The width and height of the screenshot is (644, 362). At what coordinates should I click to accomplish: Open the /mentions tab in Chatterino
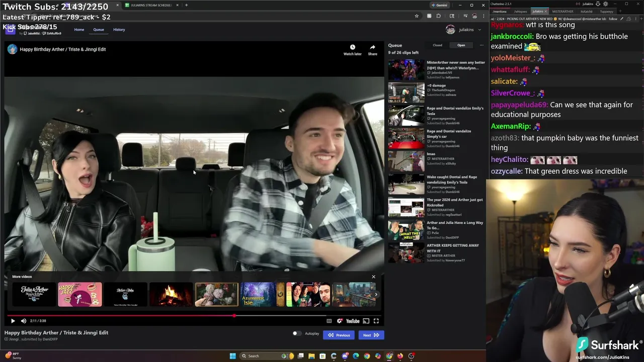[499, 11]
